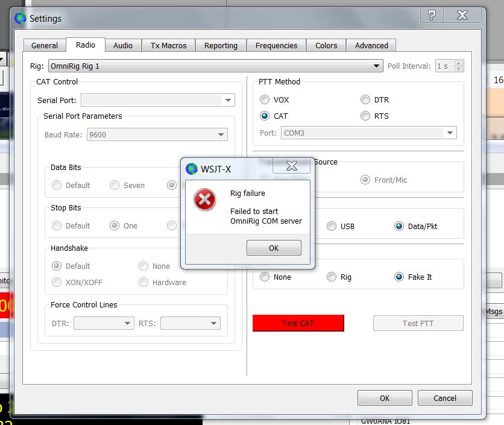This screenshot has width=504, height=425.
Task: Open the Frequencies tab
Action: [x=277, y=45]
